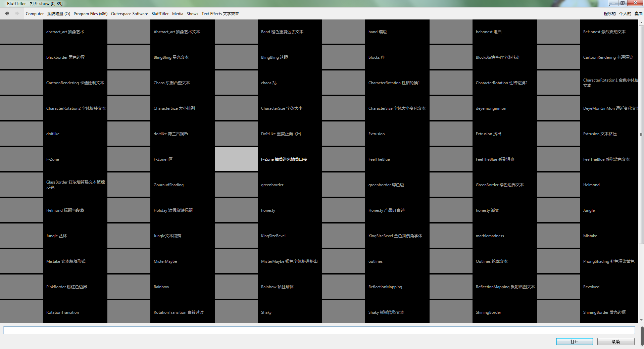Screen dimensions: 644x349
Task: Click the marblemadness entry
Action: (x=490, y=236)
